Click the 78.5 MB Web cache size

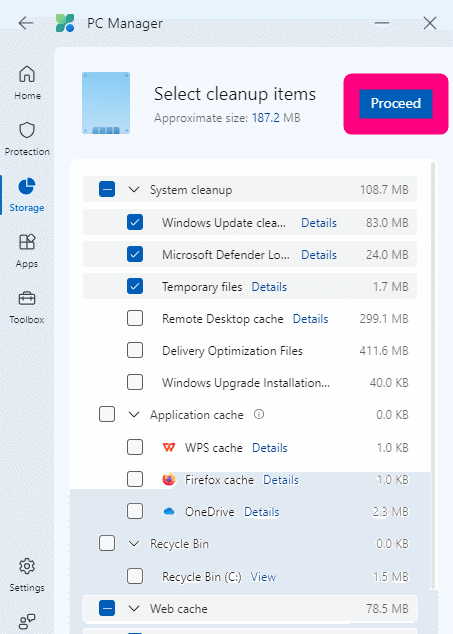tap(387, 609)
